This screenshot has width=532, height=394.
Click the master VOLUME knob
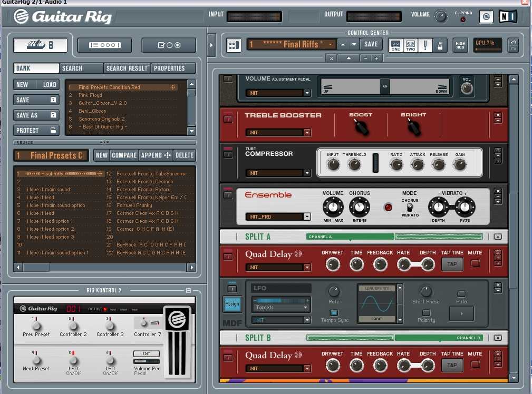coord(441,16)
